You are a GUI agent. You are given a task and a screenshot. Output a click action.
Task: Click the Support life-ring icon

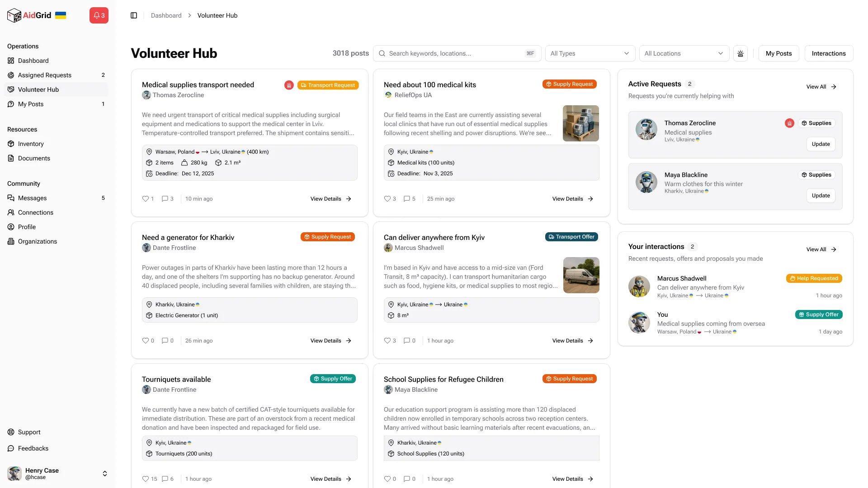click(11, 432)
